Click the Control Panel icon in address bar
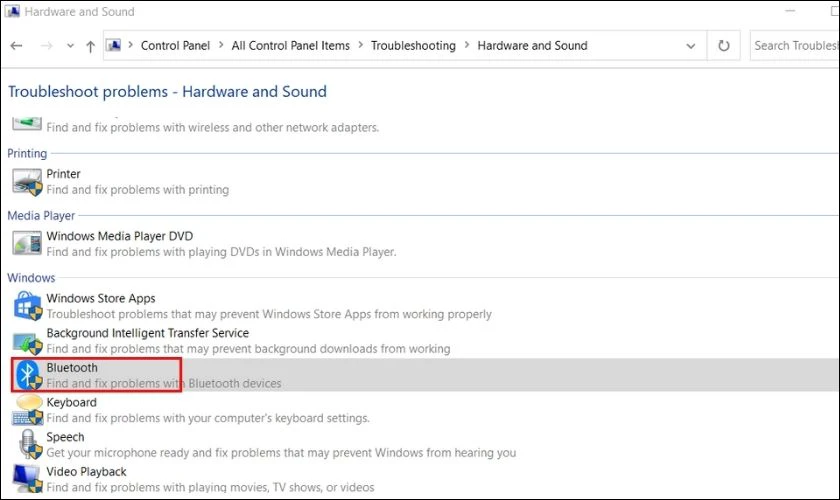 point(113,46)
